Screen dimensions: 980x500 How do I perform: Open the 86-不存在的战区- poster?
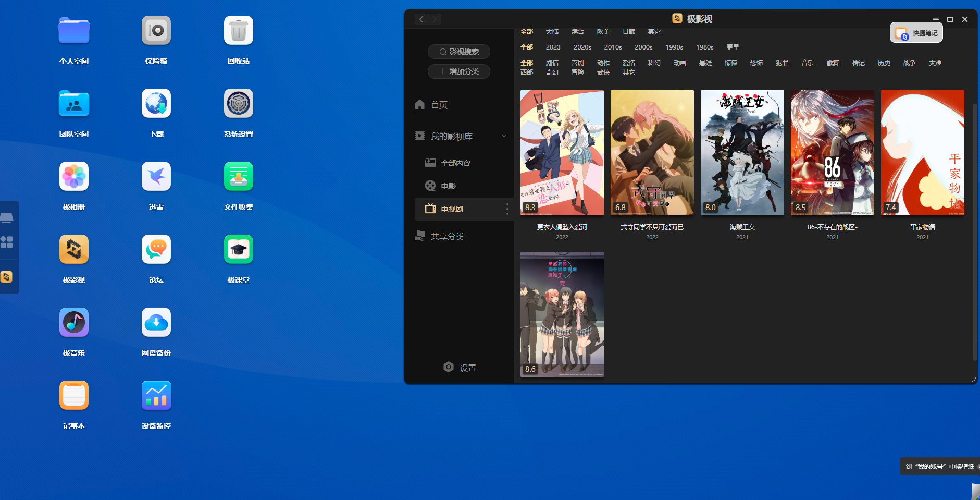point(833,153)
